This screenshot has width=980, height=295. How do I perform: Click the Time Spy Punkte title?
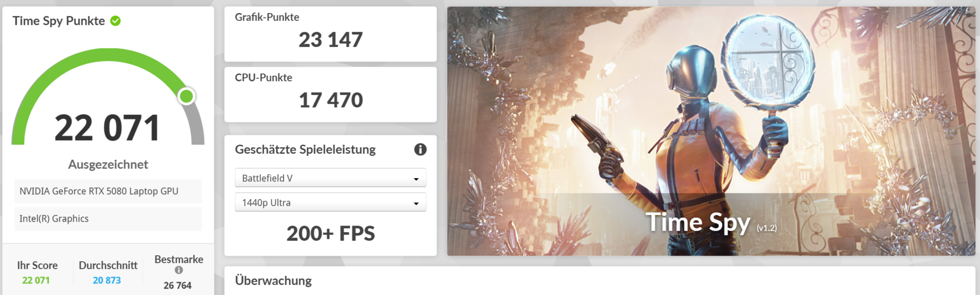point(59,21)
